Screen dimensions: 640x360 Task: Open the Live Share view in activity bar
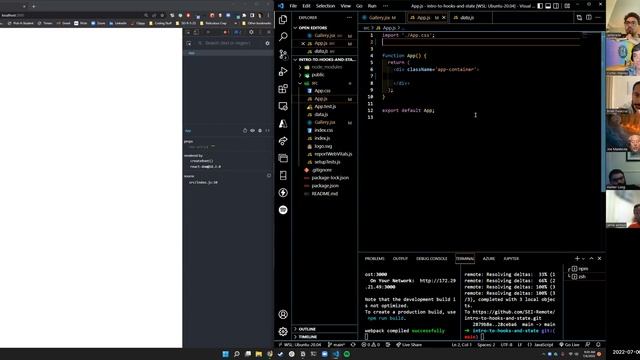point(283,141)
